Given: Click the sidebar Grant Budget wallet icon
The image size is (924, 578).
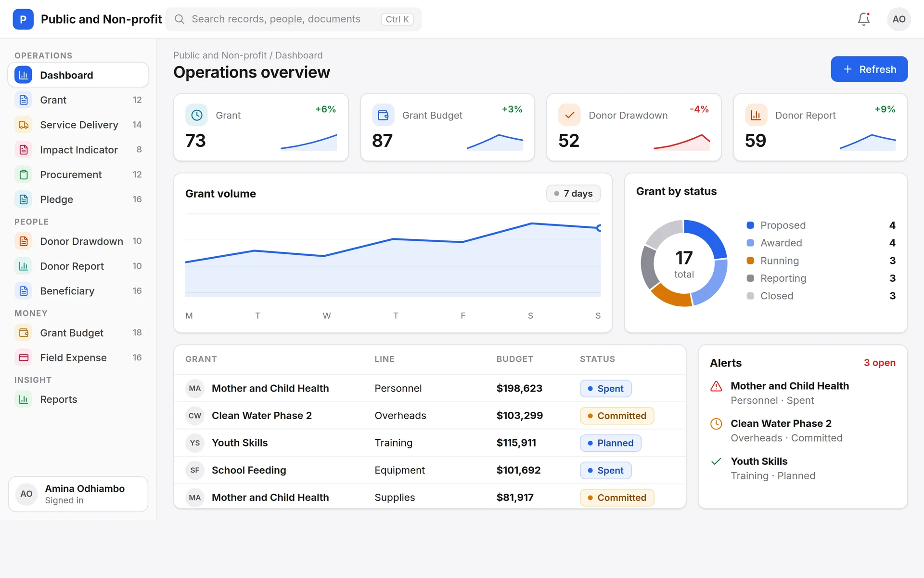Looking at the screenshot, I should pyautogui.click(x=24, y=333).
